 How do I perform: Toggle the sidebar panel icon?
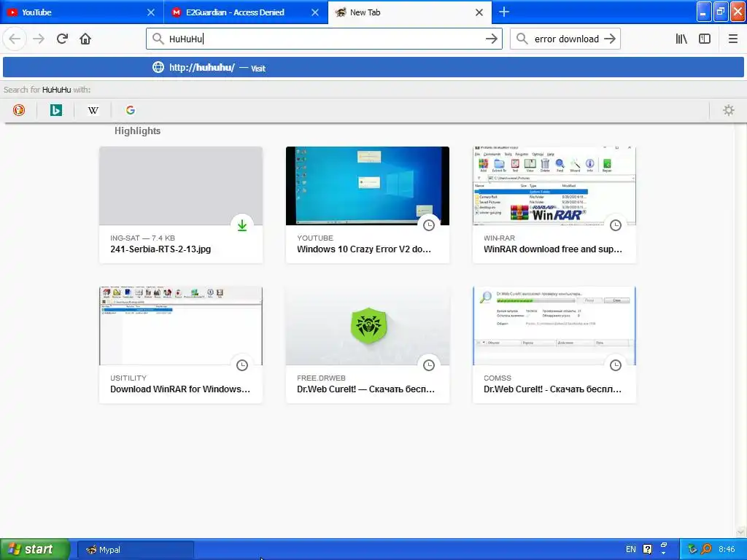point(705,39)
